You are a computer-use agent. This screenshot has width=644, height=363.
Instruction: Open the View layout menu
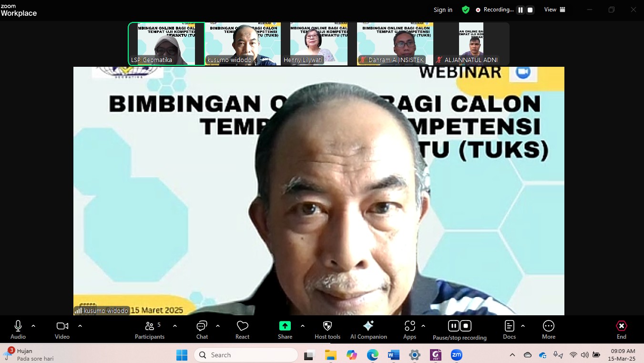(555, 10)
